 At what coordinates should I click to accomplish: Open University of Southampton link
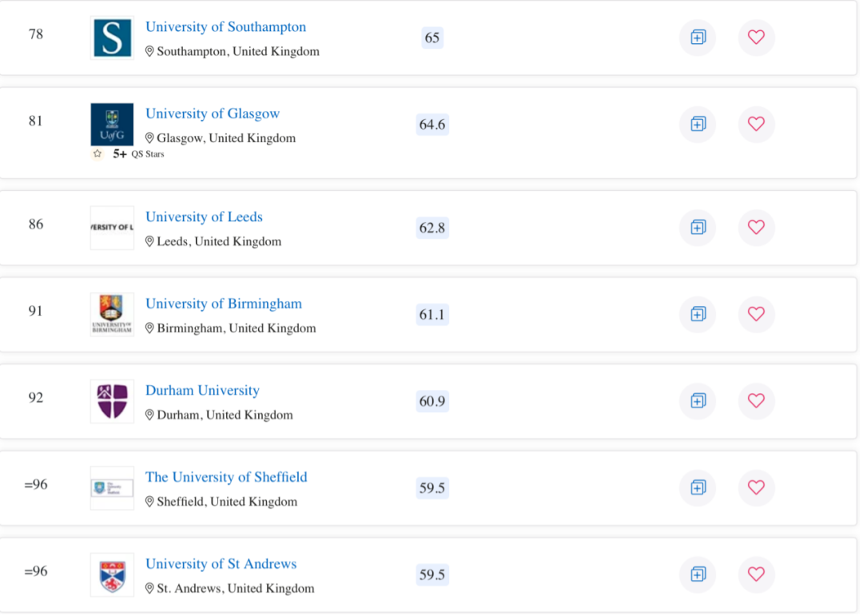225,27
